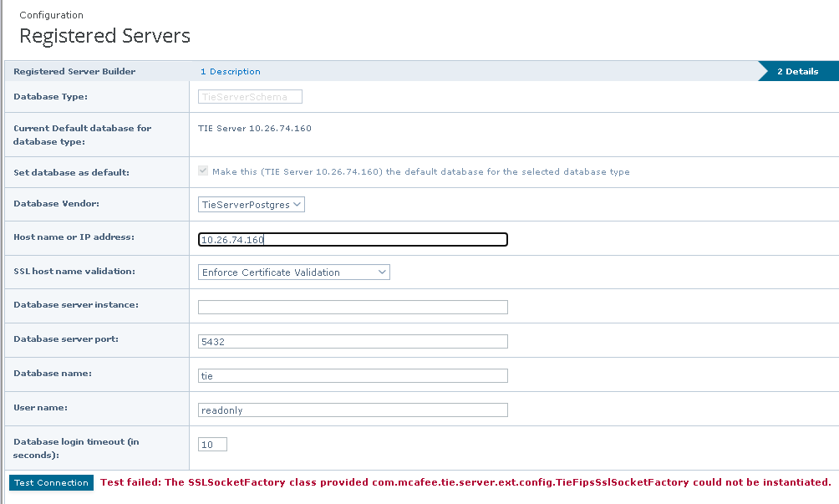Select the Database name input box

click(x=353, y=375)
